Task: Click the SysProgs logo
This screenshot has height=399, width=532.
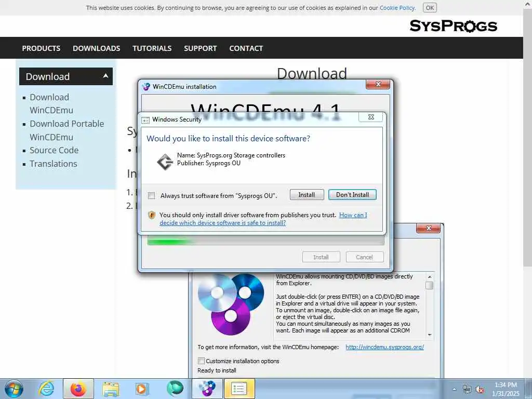Action: pyautogui.click(x=453, y=26)
